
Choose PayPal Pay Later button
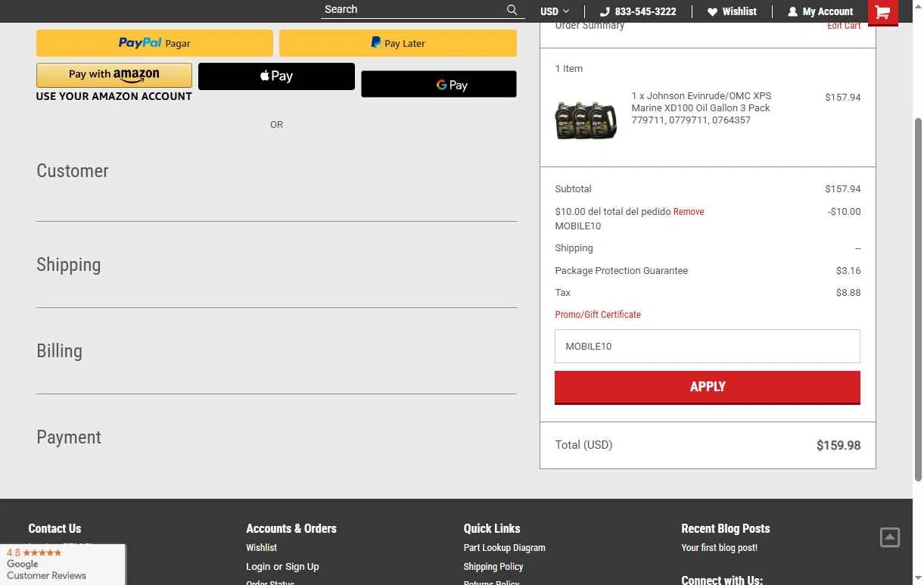click(x=398, y=43)
